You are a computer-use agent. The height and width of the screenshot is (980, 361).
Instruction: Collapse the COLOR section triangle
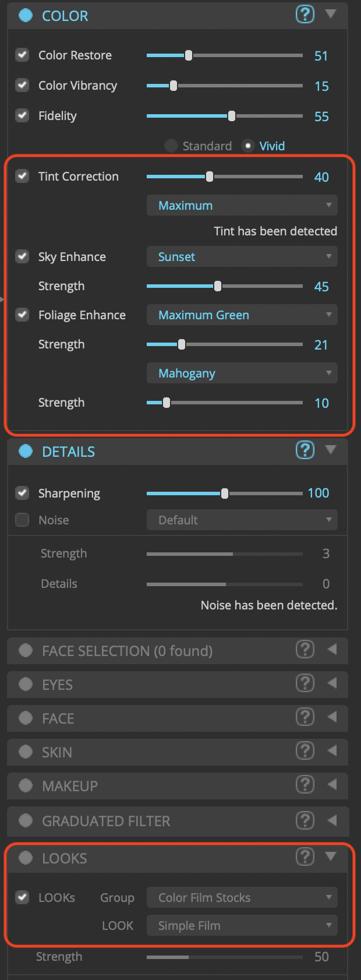[x=331, y=14]
